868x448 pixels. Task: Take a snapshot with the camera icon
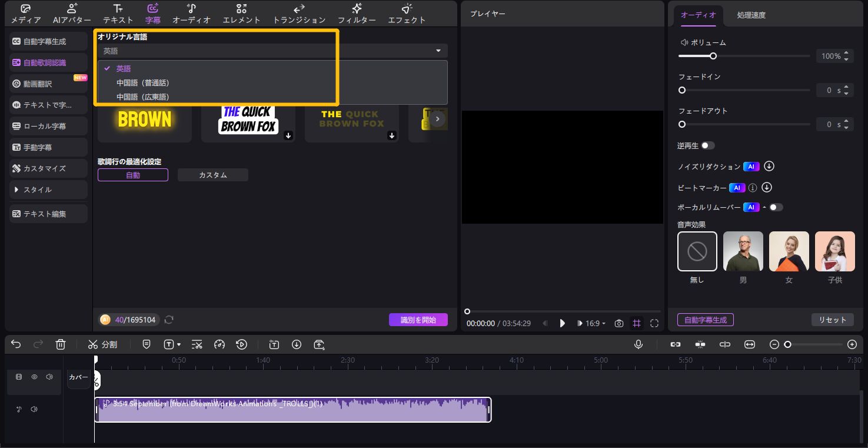pos(619,323)
